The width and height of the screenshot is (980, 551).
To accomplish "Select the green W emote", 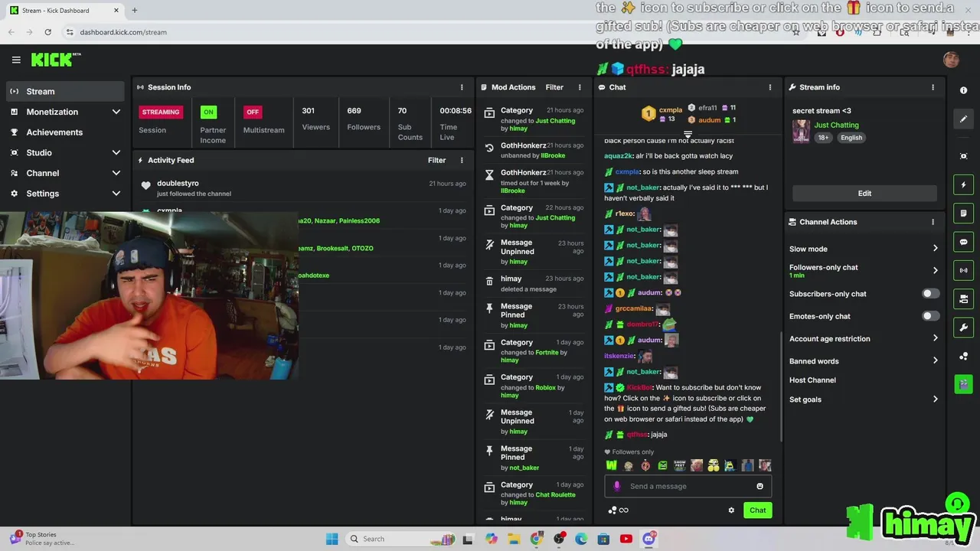I will 612,465.
